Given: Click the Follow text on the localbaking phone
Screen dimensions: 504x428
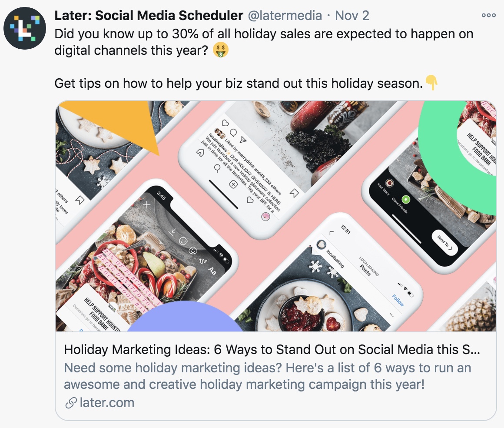Looking at the screenshot, I should tap(398, 300).
